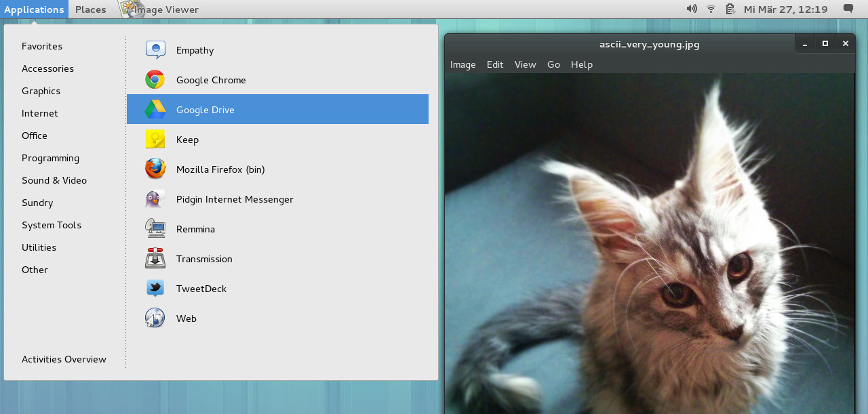This screenshot has height=414, width=868.
Task: Open the Office category
Action: click(x=35, y=136)
